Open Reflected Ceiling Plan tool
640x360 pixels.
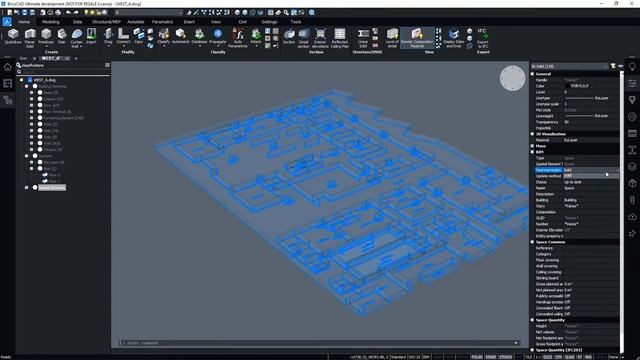(x=340, y=38)
